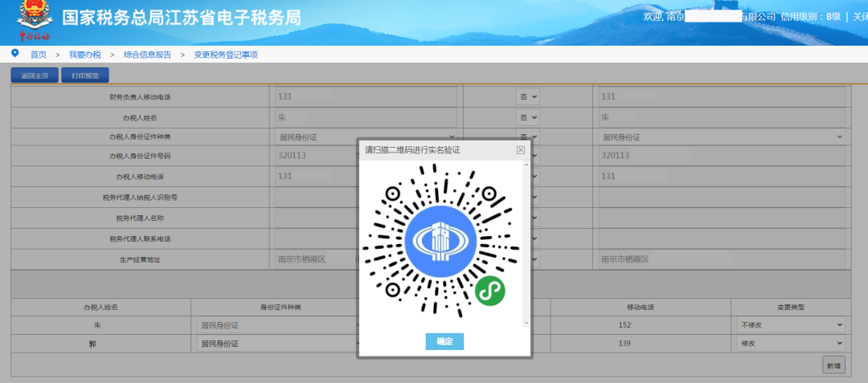Click the dialog scrollbar down arrow

(526, 324)
